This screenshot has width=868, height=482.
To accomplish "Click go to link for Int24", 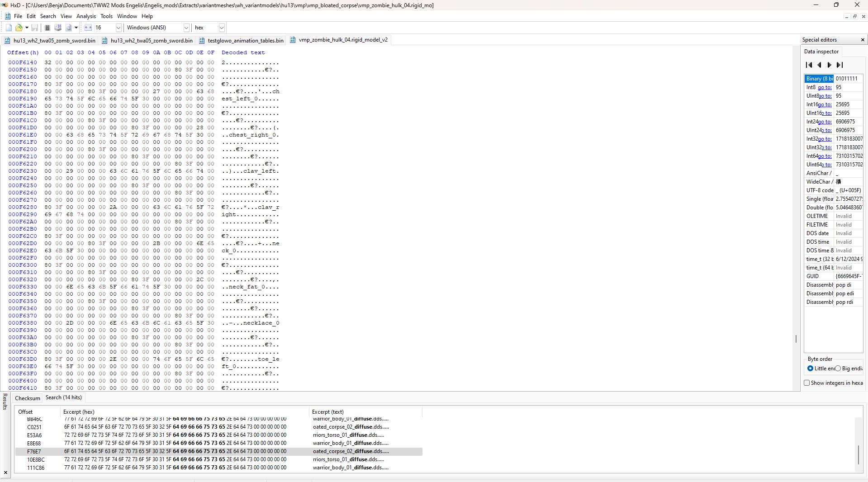I will coord(825,122).
